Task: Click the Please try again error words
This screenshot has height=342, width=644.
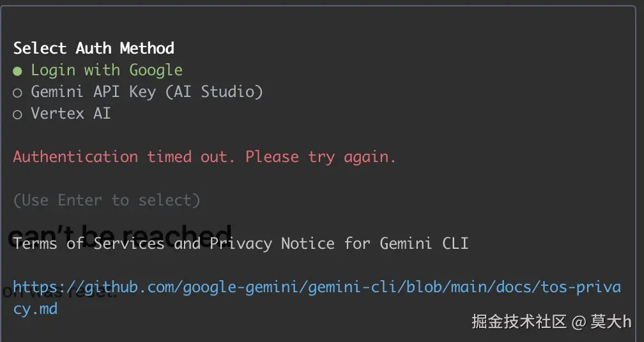Action: pos(321,157)
